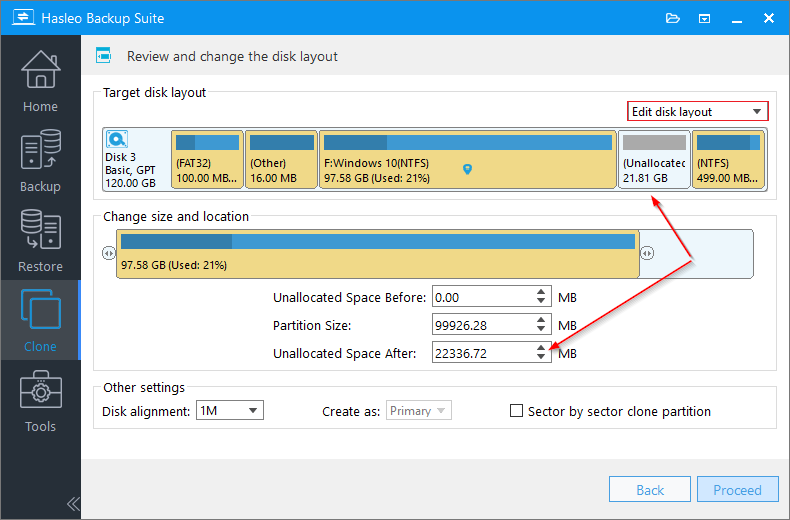Open the Backup section in sidebar
This screenshot has width=790, height=520.
pyautogui.click(x=40, y=161)
